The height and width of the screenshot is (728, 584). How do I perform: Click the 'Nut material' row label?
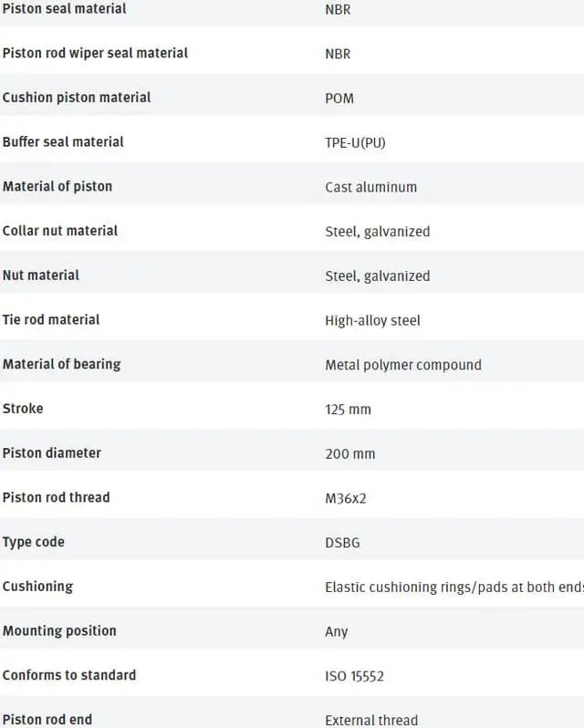pyautogui.click(x=41, y=276)
